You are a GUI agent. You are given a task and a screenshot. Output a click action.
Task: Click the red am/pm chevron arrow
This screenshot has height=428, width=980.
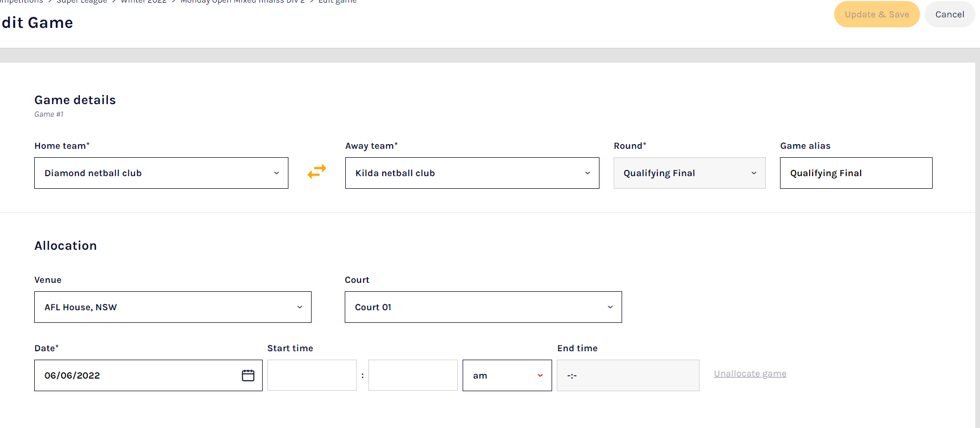point(540,375)
